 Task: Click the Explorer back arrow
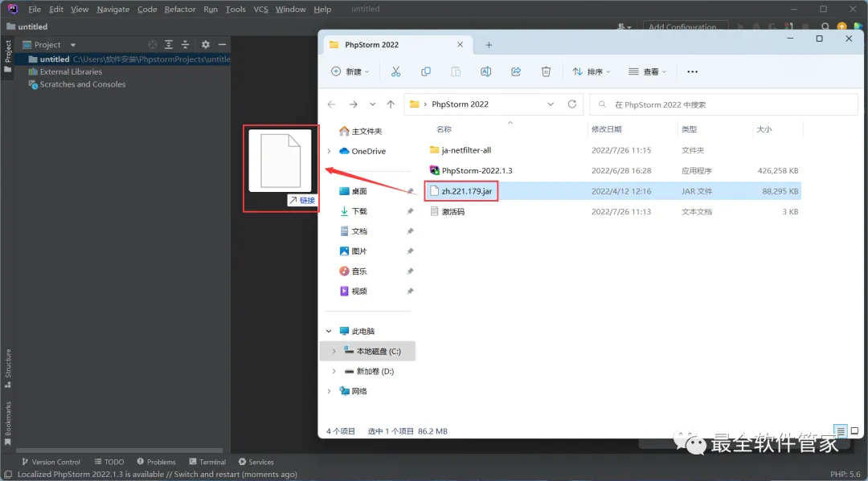pos(332,104)
